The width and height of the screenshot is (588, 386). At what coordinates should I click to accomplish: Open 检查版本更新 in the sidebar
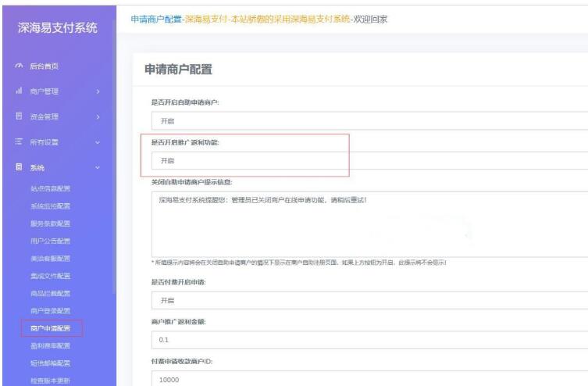[x=50, y=381]
